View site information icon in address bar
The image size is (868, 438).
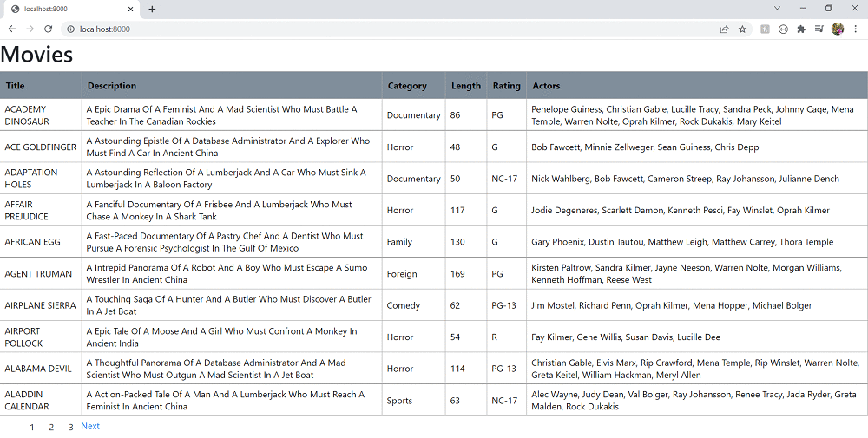[x=70, y=29]
